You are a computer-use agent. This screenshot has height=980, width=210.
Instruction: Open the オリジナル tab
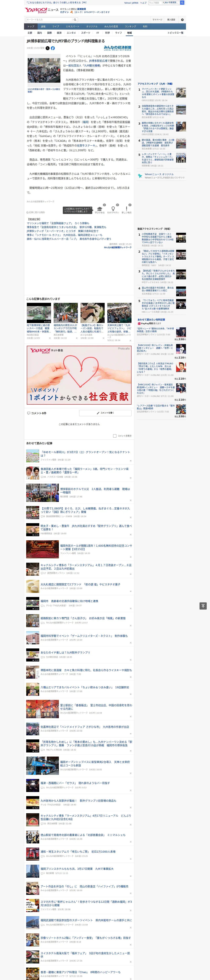click(x=92, y=27)
